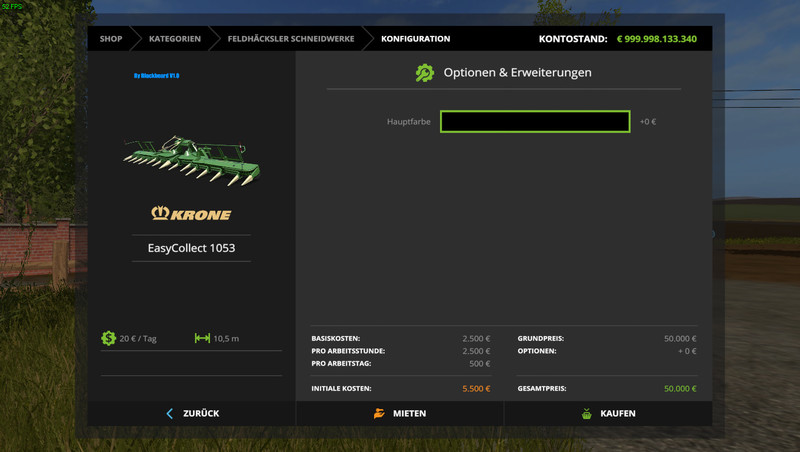
Task: Select the Konfiguration breadcrumb tab
Action: tap(415, 39)
